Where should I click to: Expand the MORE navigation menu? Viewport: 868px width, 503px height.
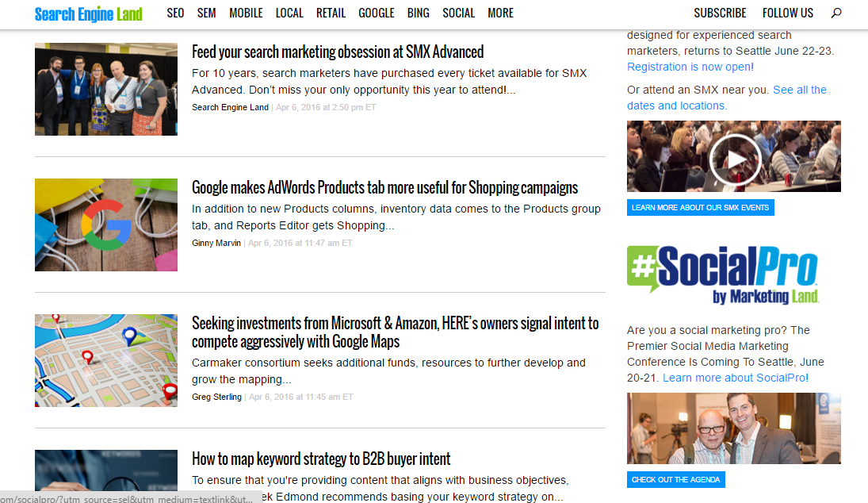click(500, 13)
